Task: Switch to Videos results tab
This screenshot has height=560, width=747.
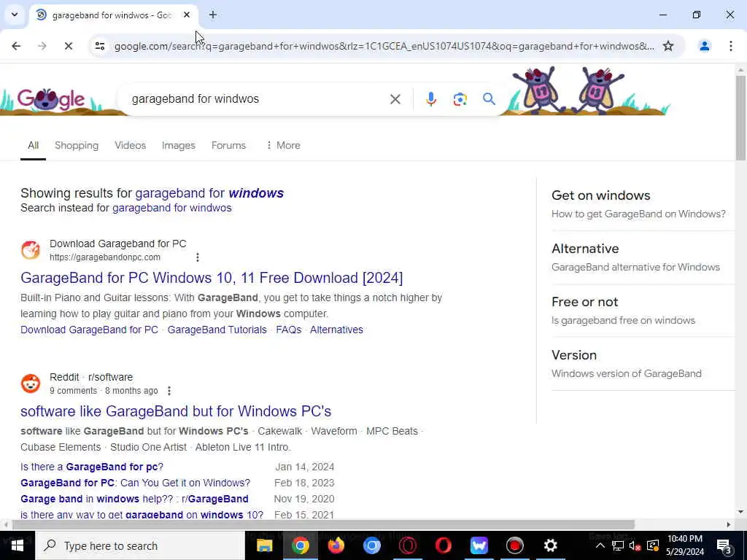Action: click(x=130, y=145)
